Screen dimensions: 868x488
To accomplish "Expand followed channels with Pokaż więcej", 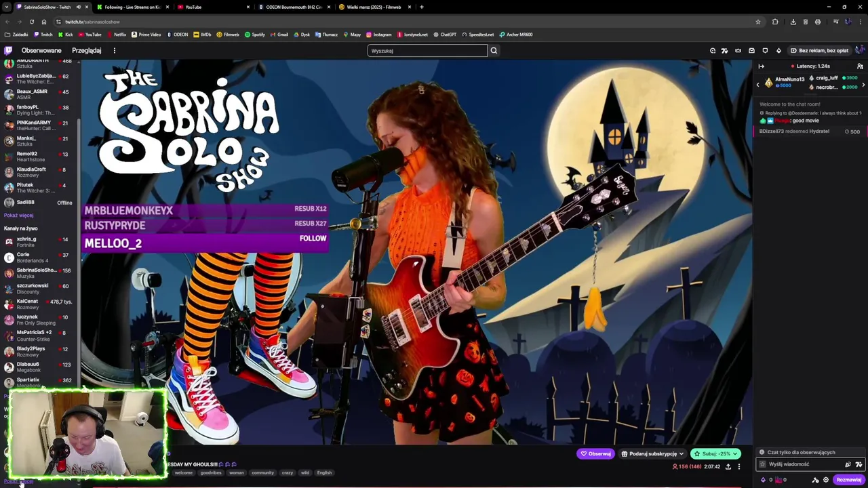I will click(x=18, y=216).
